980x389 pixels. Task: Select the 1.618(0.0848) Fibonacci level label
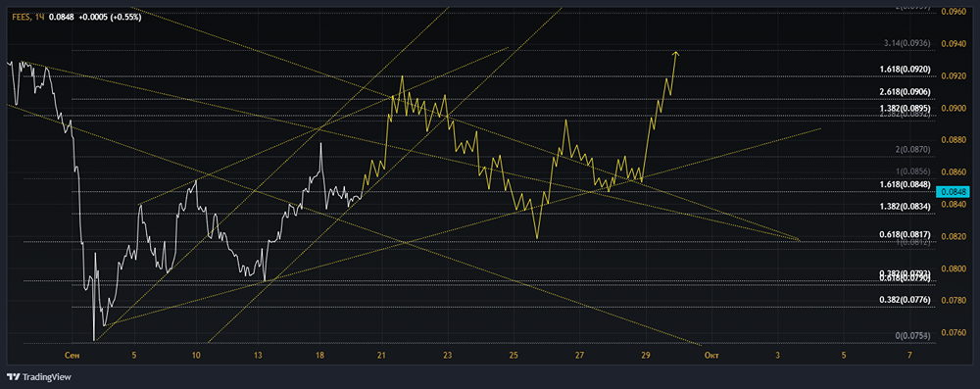(905, 184)
